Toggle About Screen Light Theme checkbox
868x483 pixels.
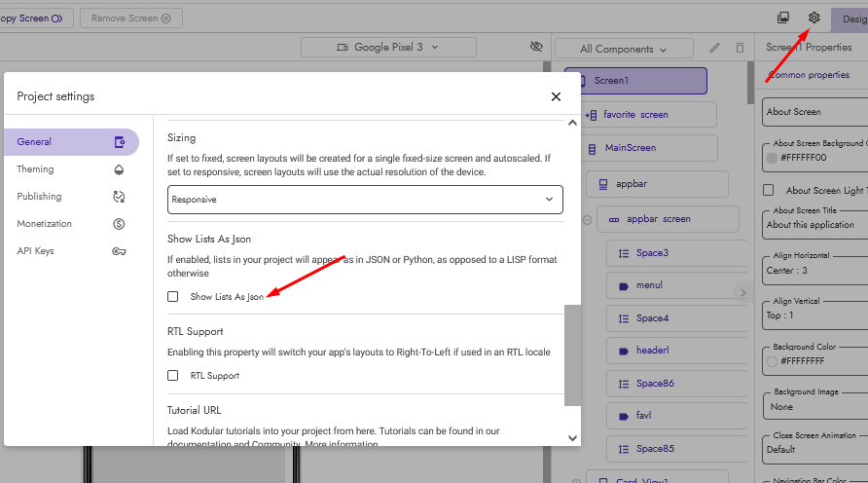tap(769, 191)
